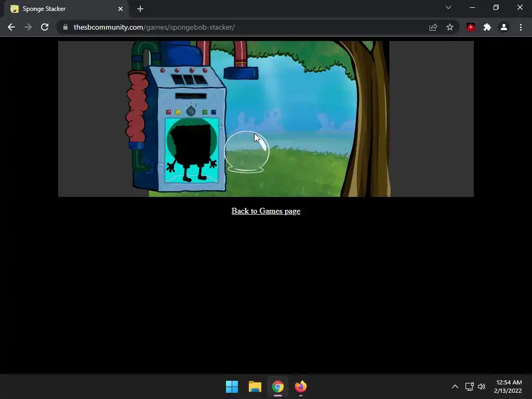Open the network status tray icon
This screenshot has height=399, width=532.
tap(469, 387)
